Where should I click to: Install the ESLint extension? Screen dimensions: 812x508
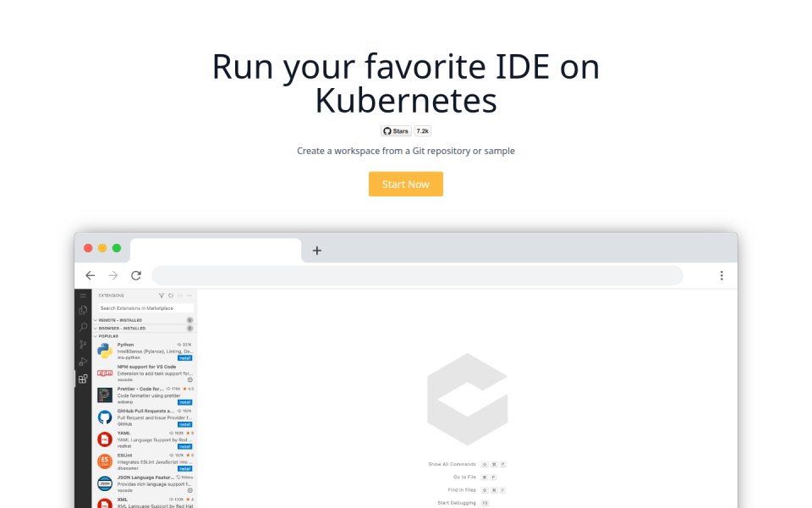(x=185, y=468)
